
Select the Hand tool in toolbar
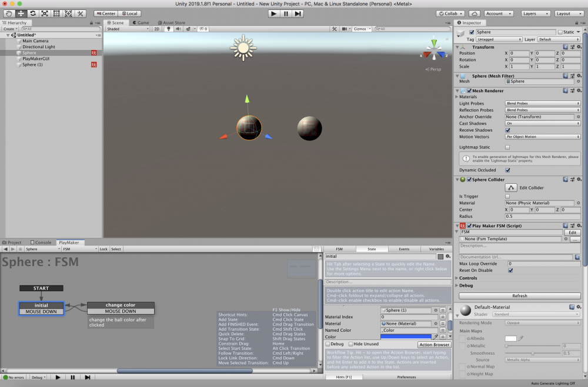[9, 14]
